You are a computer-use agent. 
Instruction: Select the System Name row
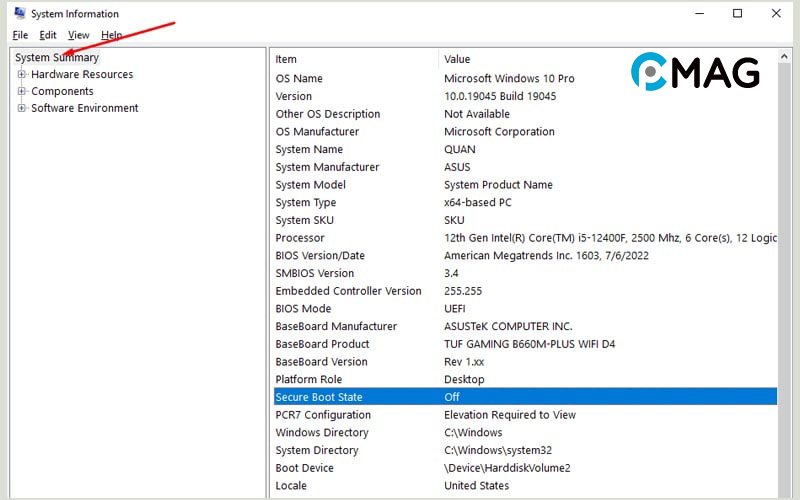point(526,149)
